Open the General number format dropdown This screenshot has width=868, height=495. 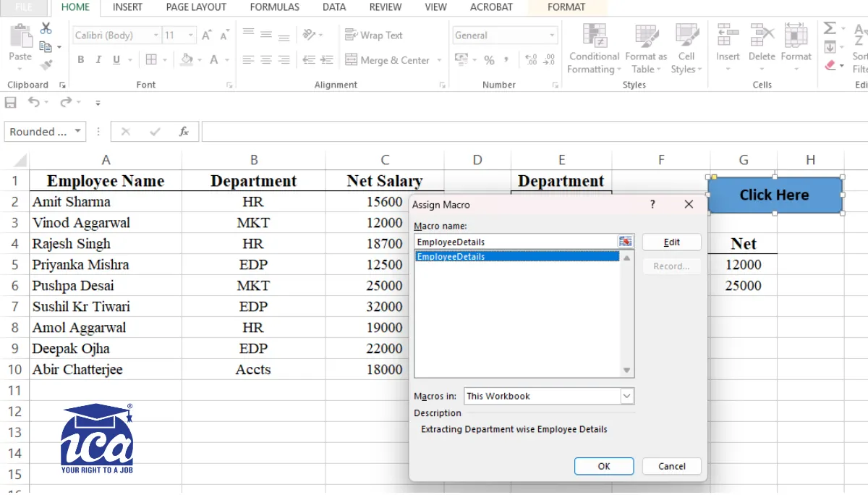tap(553, 35)
